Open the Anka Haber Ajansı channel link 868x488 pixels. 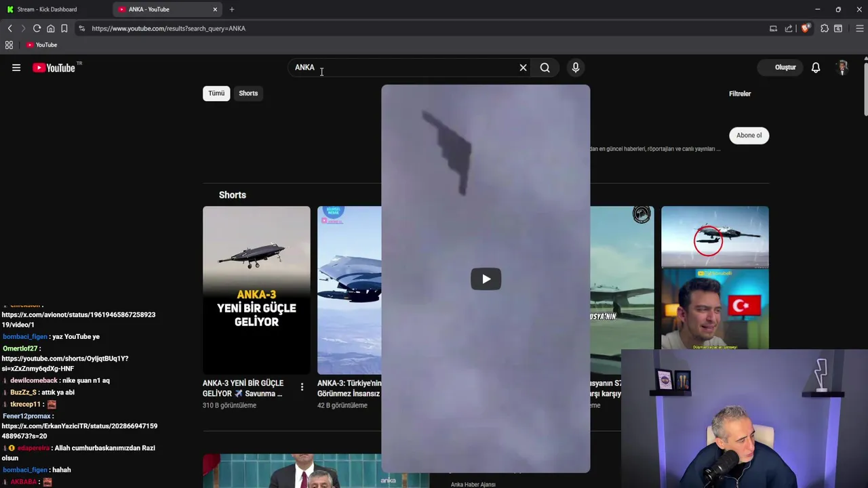pos(473,484)
